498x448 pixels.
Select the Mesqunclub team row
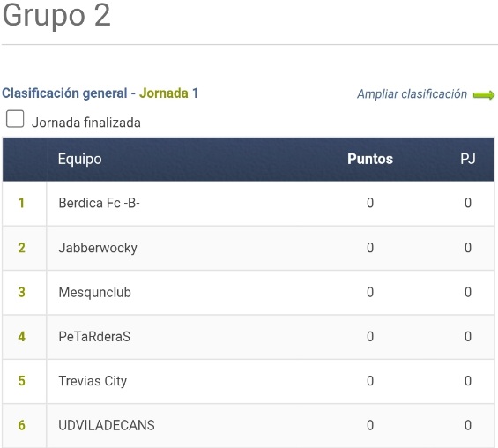tap(248, 292)
